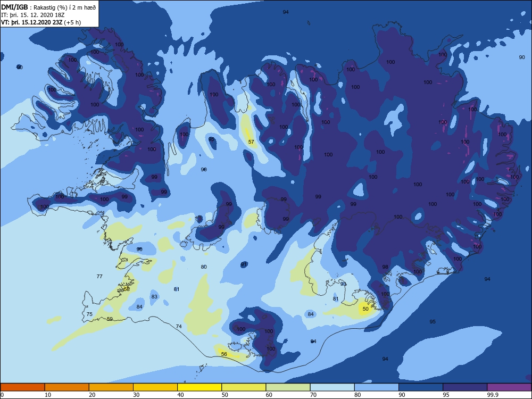Click the orange 10–20 legend swatch
532x399 pixels.
point(67,387)
